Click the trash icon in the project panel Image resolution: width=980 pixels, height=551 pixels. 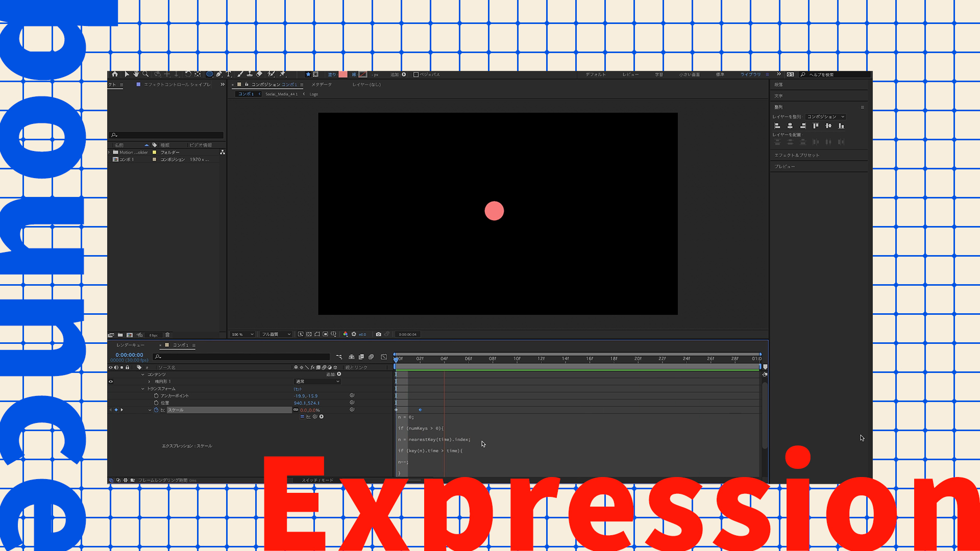[167, 335]
